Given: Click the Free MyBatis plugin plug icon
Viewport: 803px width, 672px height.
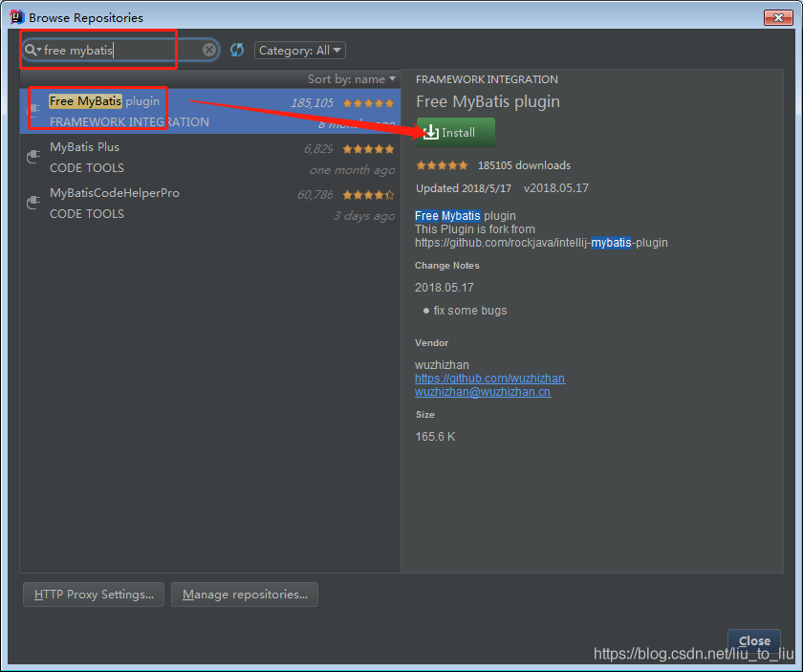Looking at the screenshot, I should (x=33, y=109).
